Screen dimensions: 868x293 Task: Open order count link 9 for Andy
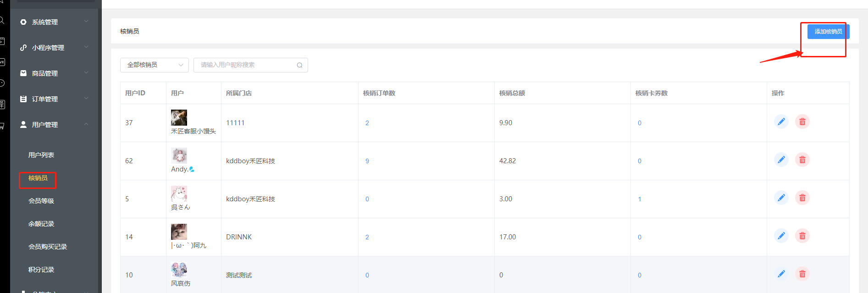click(x=367, y=161)
